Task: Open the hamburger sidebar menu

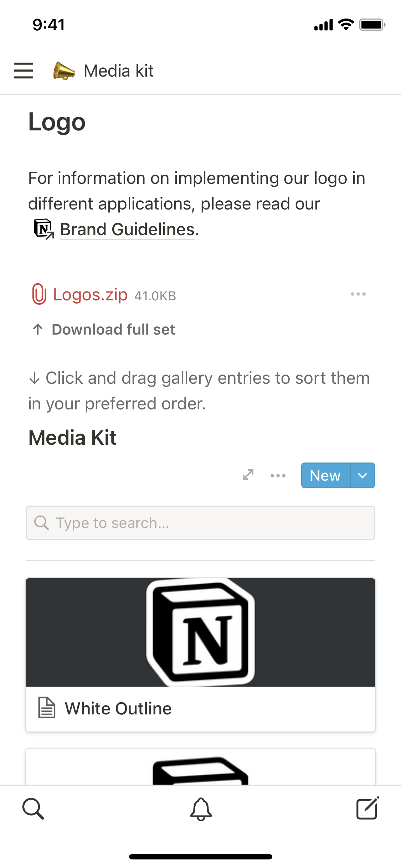Action: point(24,71)
